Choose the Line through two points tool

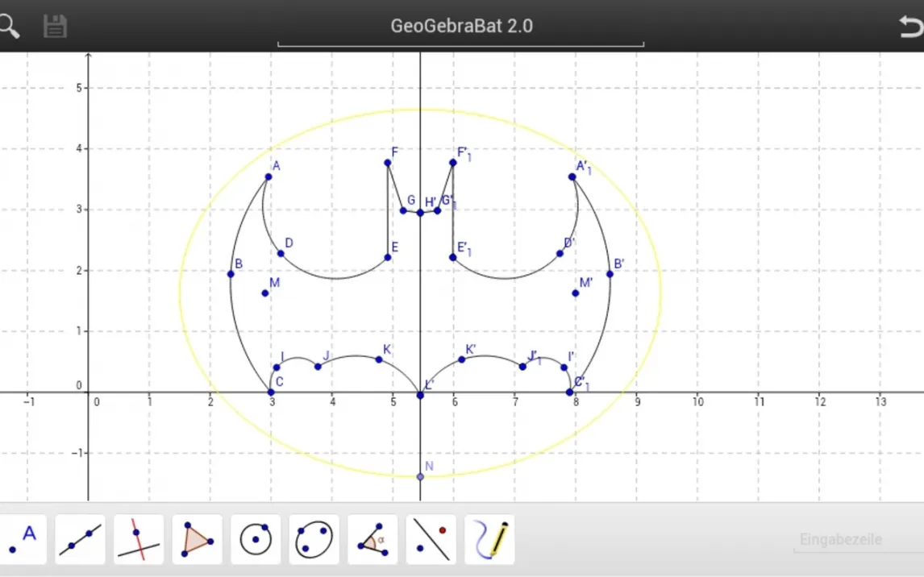[80, 539]
